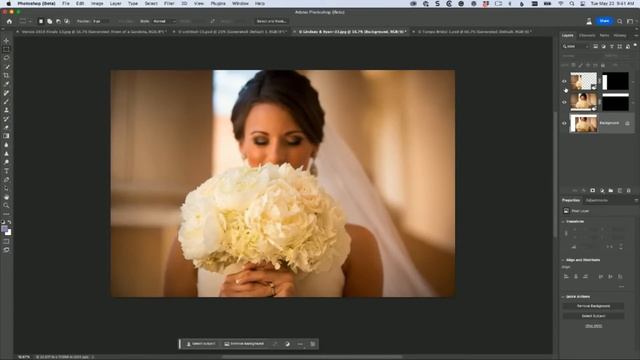
Task: Select the Object Selection tool
Action: point(6,67)
